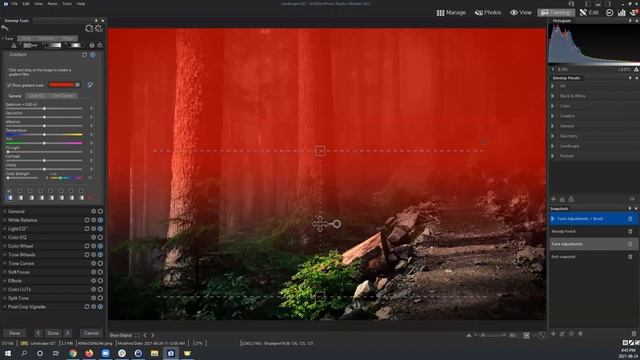Enable the second gradient checkbox
Image resolution: width=640 pixels, height=360 pixels.
click(x=20, y=191)
